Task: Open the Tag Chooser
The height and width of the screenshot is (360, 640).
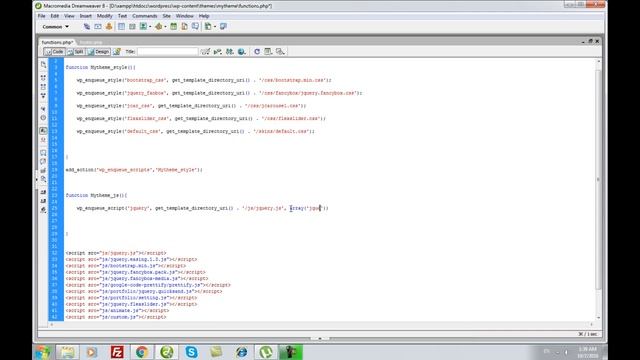Action: pos(223,27)
